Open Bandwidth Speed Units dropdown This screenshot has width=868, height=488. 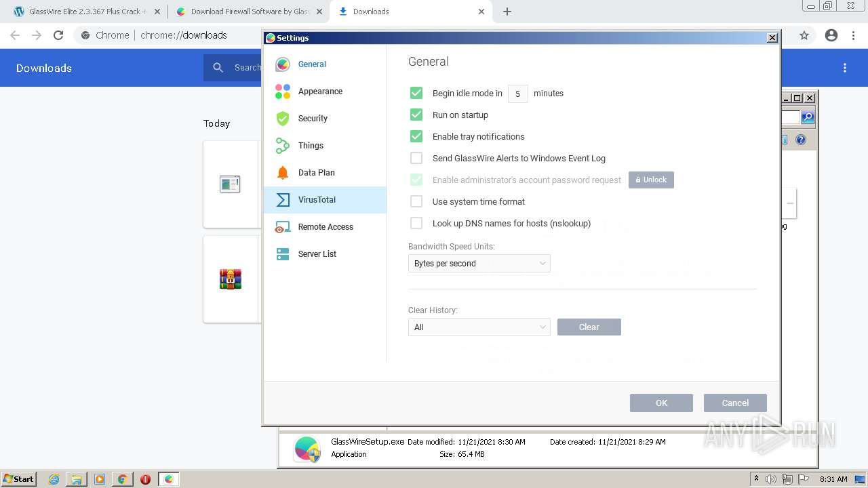point(479,264)
